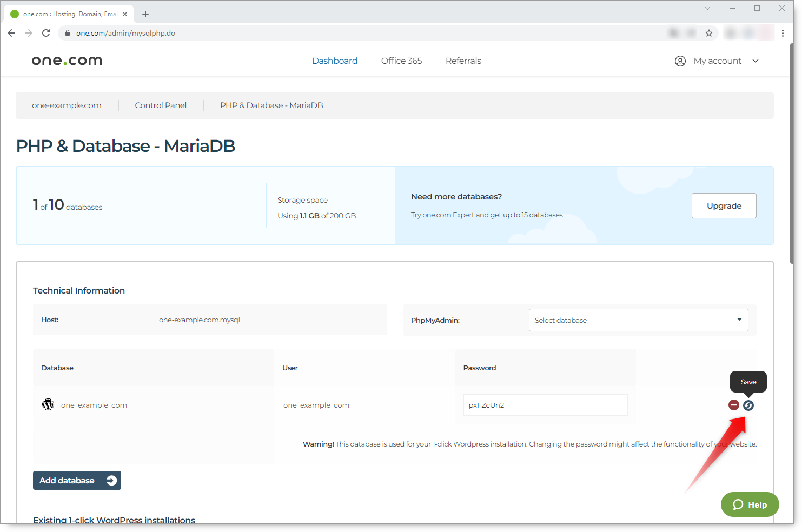Open Chrome's three-dot menu
802x532 pixels.
[784, 32]
